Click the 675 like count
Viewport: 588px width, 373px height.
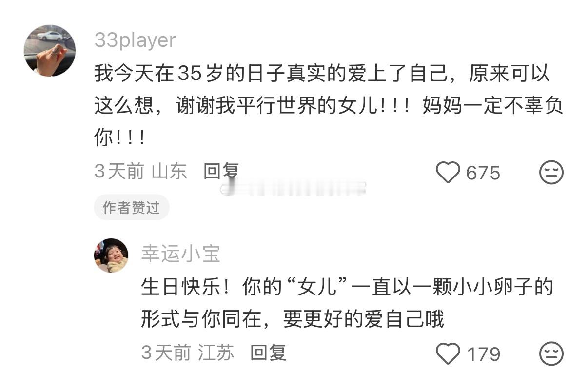[x=483, y=173]
